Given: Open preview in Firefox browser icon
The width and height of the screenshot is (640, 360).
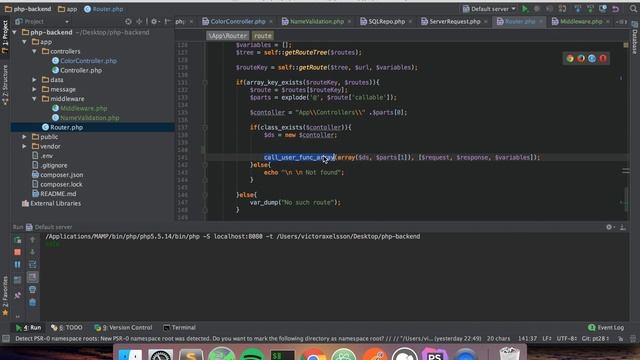Looking at the screenshot, I should [x=581, y=58].
